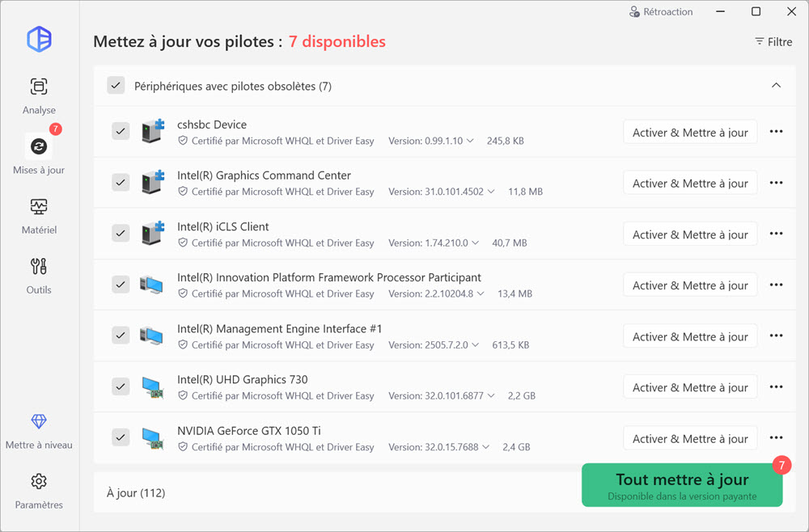The height and width of the screenshot is (532, 809).
Task: Click the cshsbc Device driver icon
Action: click(153, 132)
